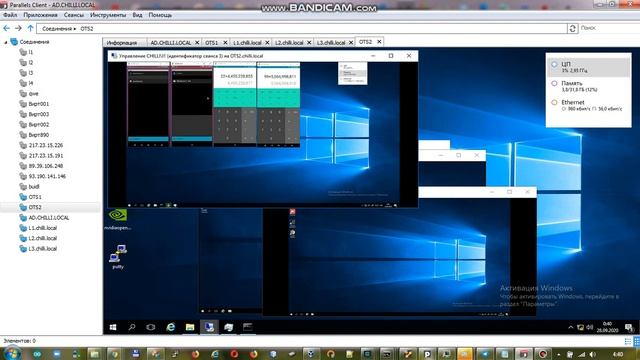This screenshot has width=640, height=360.
Task: Switch to the L2.chilli.local tab
Action: pyautogui.click(x=289, y=42)
